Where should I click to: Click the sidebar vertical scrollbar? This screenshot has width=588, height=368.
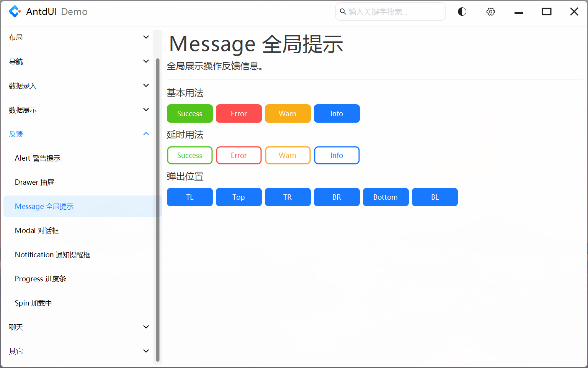click(158, 210)
